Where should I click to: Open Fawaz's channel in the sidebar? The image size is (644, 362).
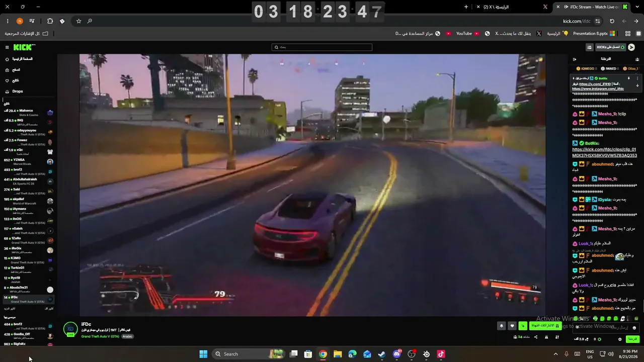tap(29, 142)
